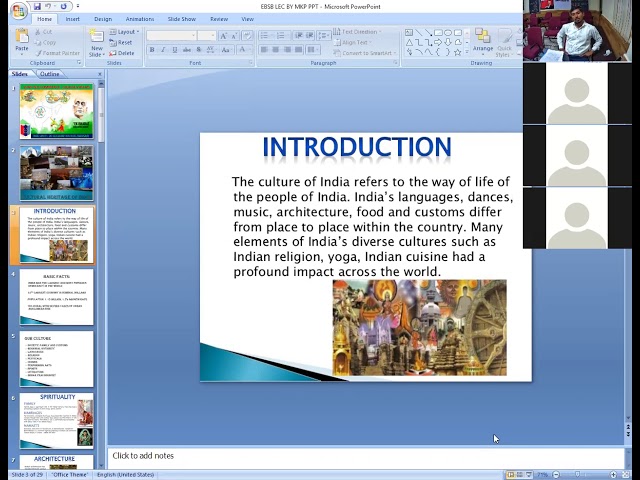
Task: Open the Design ribbon tab
Action: click(103, 19)
